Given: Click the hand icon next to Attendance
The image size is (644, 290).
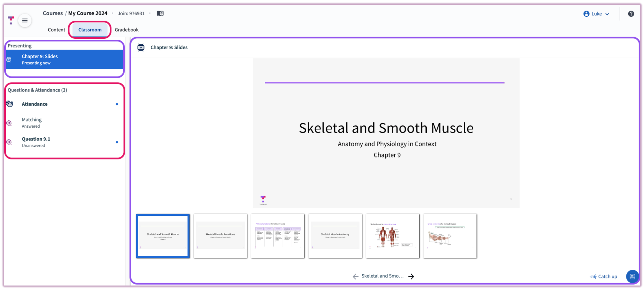Looking at the screenshot, I should click(9, 104).
